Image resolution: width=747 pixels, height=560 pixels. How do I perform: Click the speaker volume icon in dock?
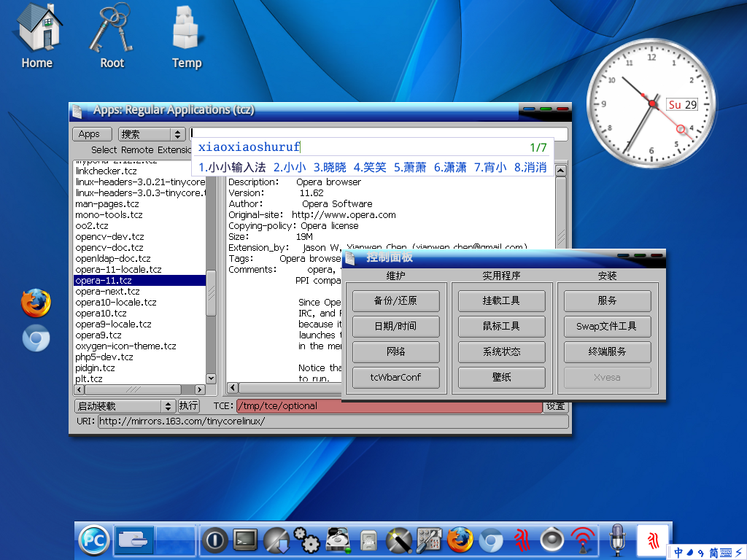click(552, 540)
